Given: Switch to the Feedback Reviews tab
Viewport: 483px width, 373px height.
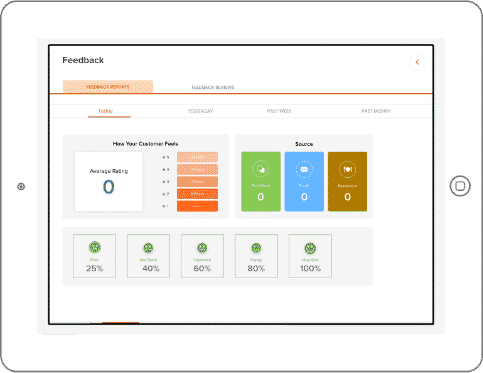Looking at the screenshot, I should tap(213, 87).
